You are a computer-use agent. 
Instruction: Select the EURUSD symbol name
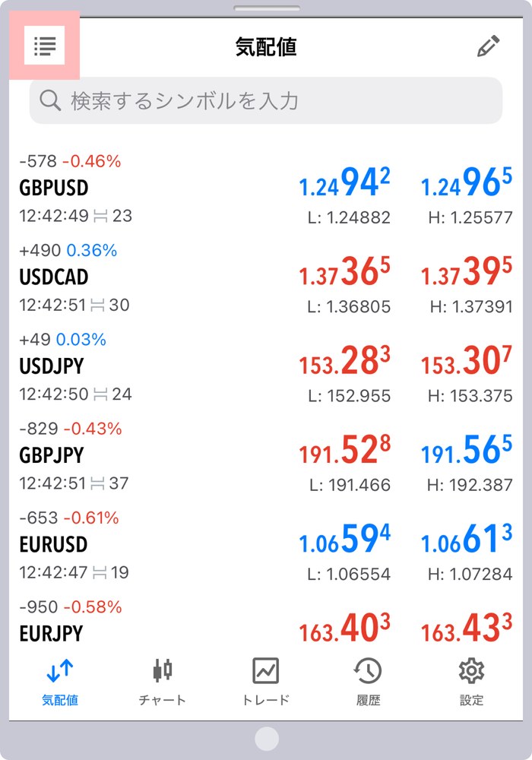(x=53, y=544)
